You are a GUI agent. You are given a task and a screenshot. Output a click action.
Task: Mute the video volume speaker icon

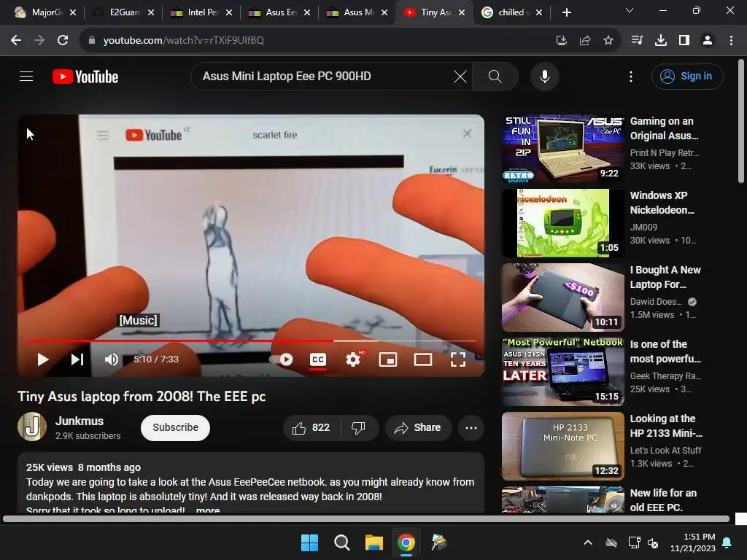[x=111, y=359]
